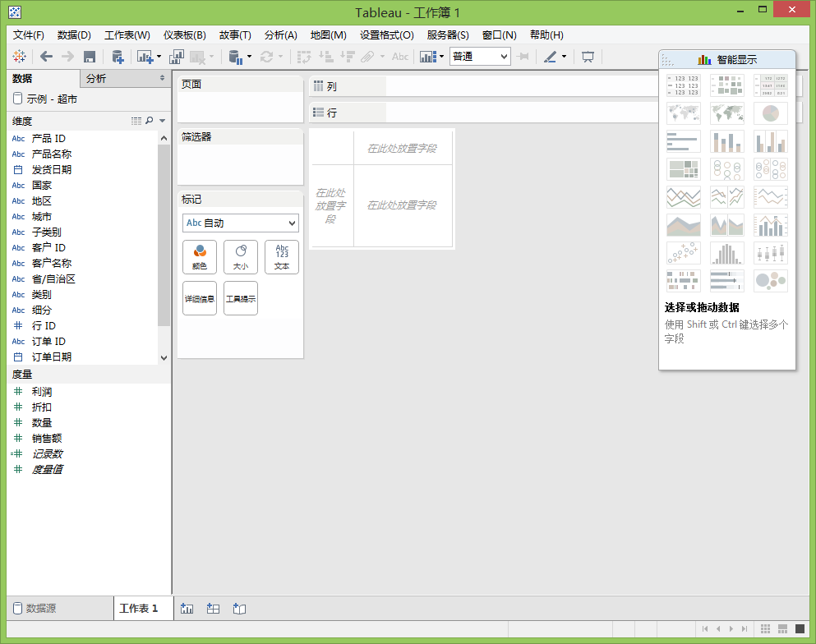Click the dimension list scroll down arrow
The image size is (816, 644).
tap(164, 358)
